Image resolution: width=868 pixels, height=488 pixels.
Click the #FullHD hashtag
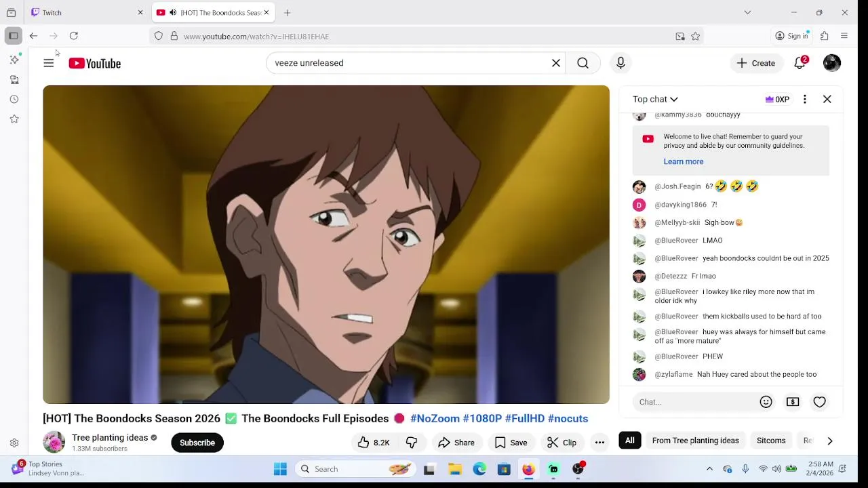[524, 418]
